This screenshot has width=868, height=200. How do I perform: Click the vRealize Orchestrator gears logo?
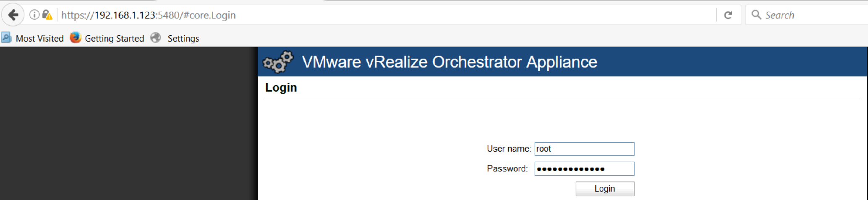[278, 62]
